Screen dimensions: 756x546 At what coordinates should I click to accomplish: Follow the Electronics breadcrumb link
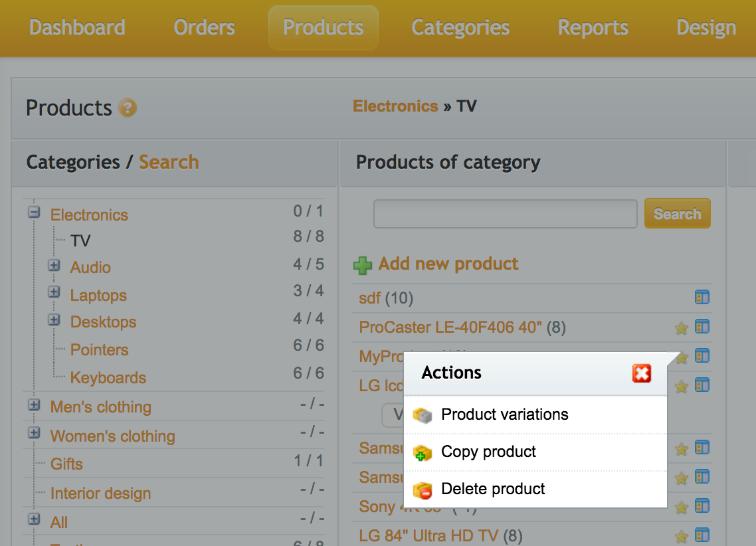(x=395, y=106)
